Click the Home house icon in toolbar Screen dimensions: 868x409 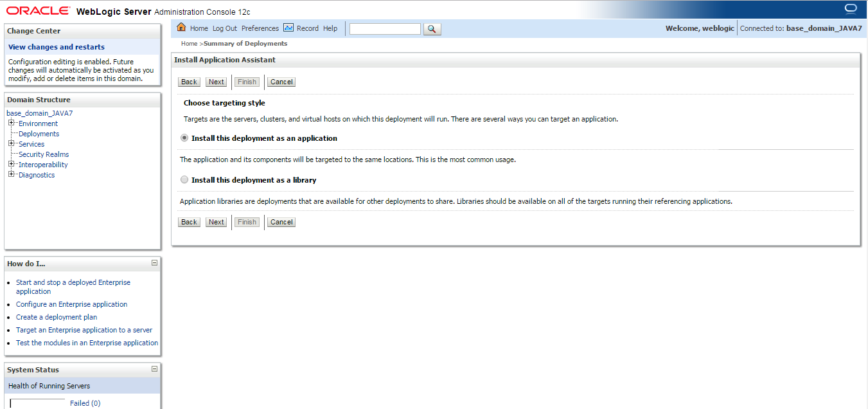[x=181, y=28]
